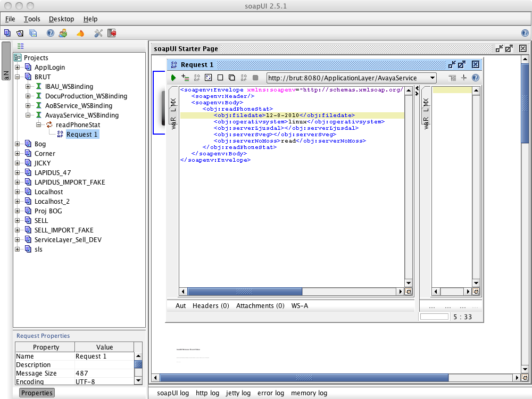
Task: Expand the ApplLogin project
Action: click(18, 68)
